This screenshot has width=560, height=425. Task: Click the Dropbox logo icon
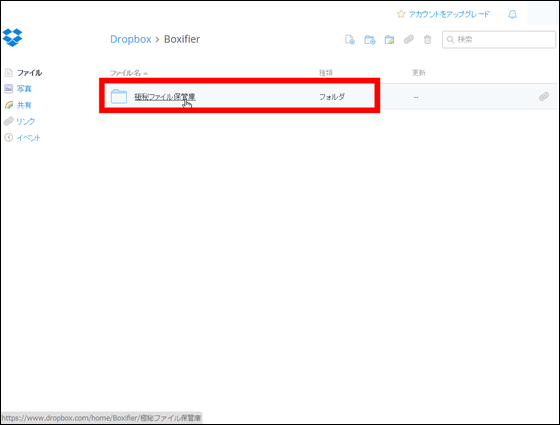pos(12,38)
